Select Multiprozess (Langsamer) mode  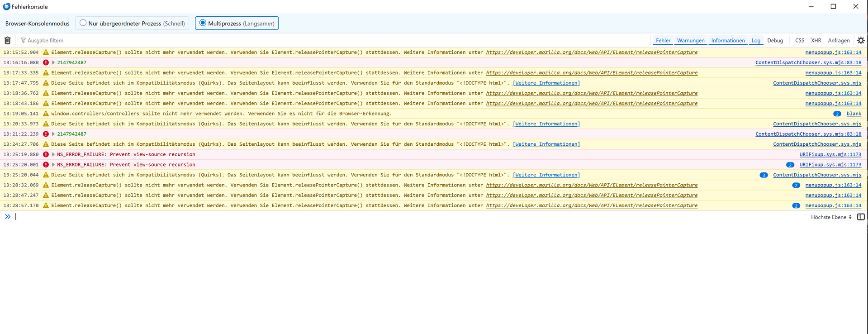tap(237, 23)
